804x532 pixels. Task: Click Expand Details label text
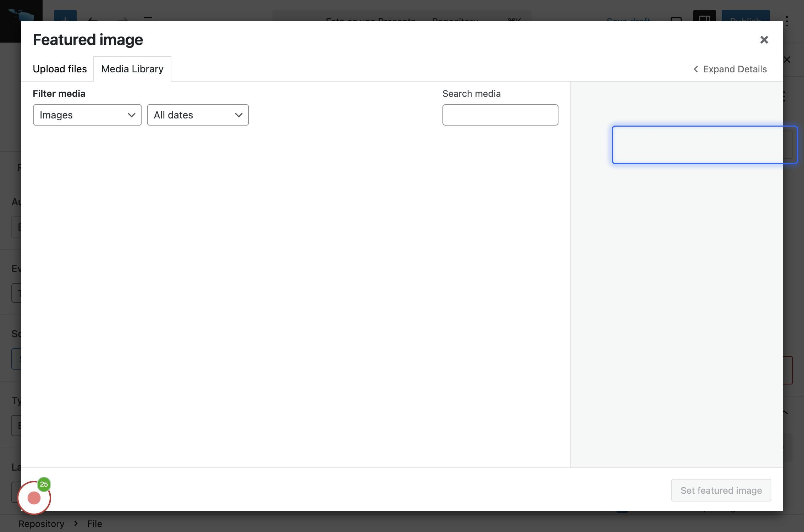735,69
